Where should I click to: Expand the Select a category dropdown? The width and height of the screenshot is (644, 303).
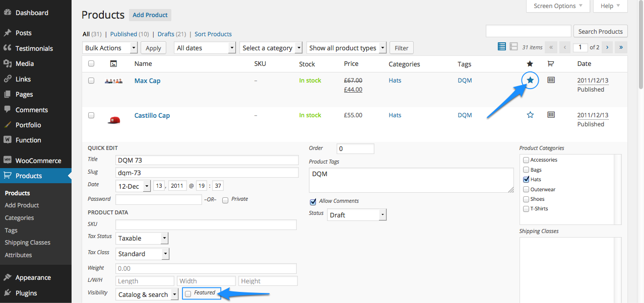[271, 48]
